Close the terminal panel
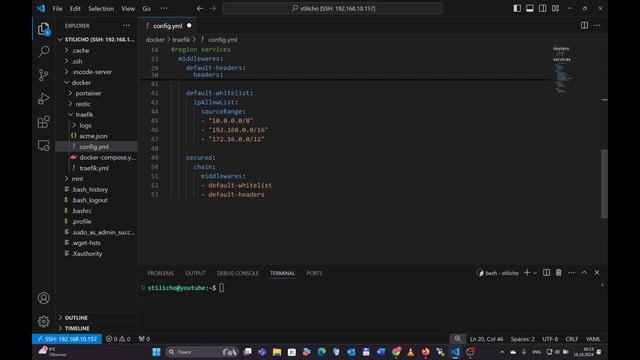The width and height of the screenshot is (640, 360). point(597,273)
